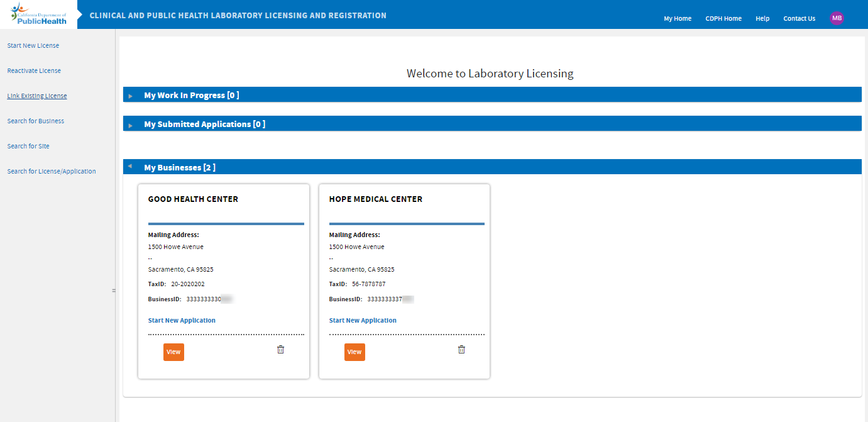Expand the My Work In Progress section
This screenshot has width=868, height=422.
pyautogui.click(x=131, y=96)
